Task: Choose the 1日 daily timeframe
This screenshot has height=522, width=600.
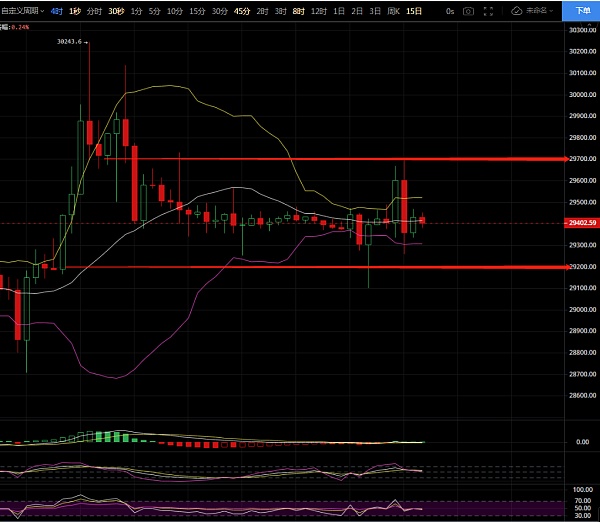Action: click(340, 10)
